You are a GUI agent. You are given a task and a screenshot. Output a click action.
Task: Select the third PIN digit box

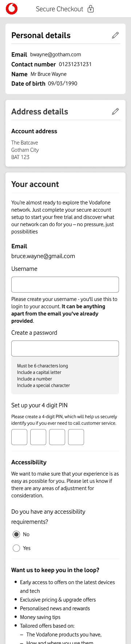(57, 437)
